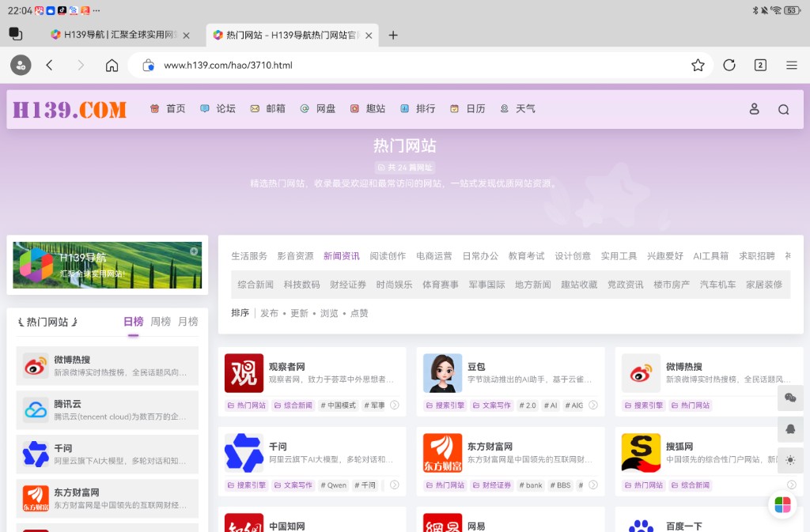
Task: Open 趣站 in the site navigation
Action: 368,109
